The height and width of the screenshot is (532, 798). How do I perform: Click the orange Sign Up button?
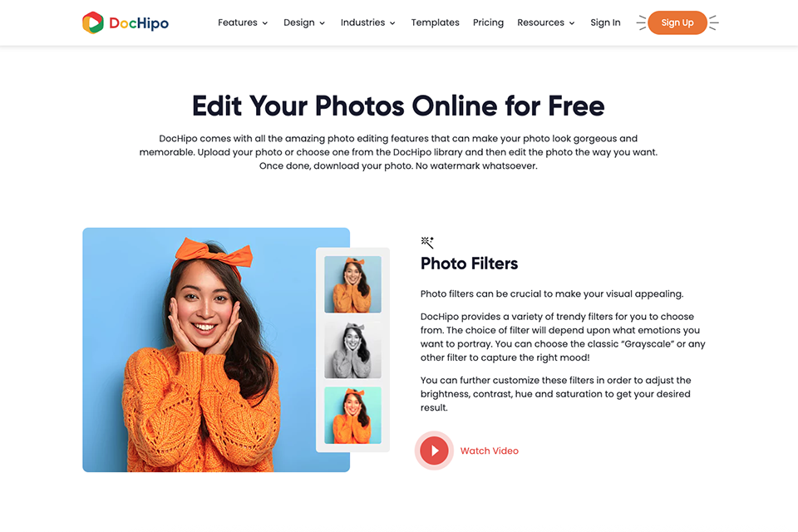(677, 22)
